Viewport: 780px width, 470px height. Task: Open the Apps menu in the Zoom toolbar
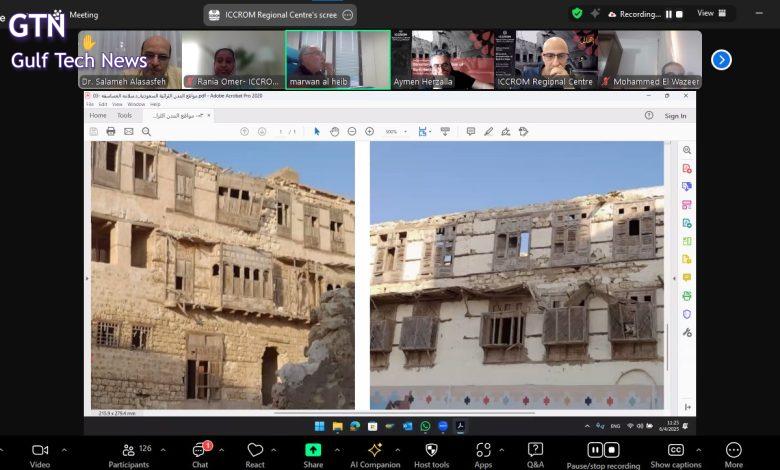pyautogui.click(x=483, y=451)
